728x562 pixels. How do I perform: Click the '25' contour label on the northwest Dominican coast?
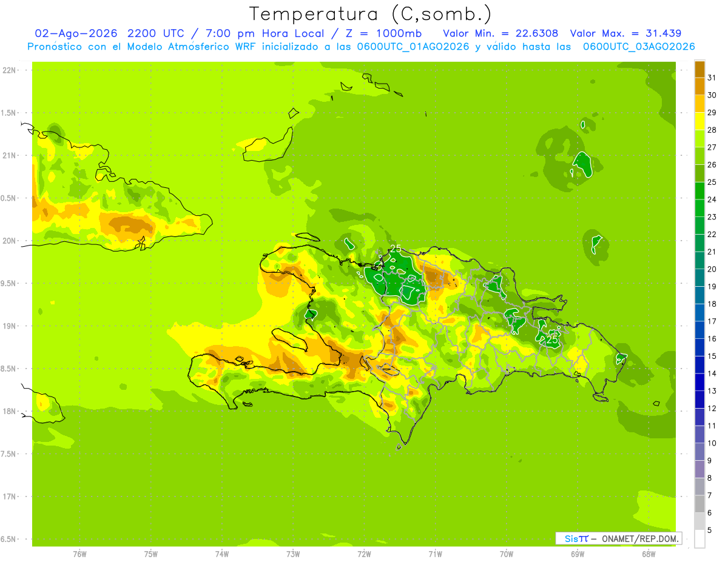tap(396, 249)
